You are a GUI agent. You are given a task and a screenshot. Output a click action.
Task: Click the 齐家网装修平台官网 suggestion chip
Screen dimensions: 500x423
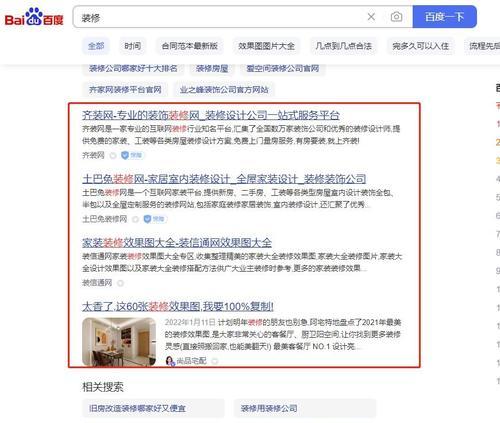pos(125,90)
